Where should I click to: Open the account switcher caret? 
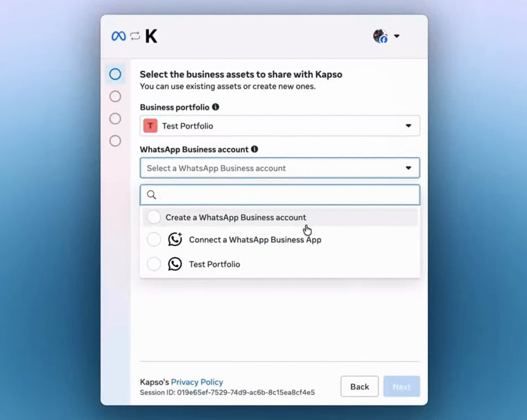point(397,36)
